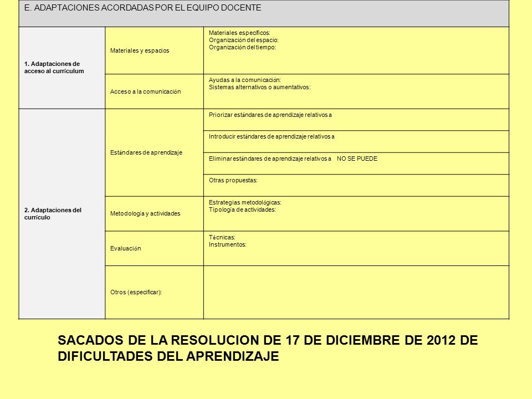Click 'Introducir estándares de aprendizaje relativos a'
This screenshot has width=532, height=399.
tap(272, 137)
